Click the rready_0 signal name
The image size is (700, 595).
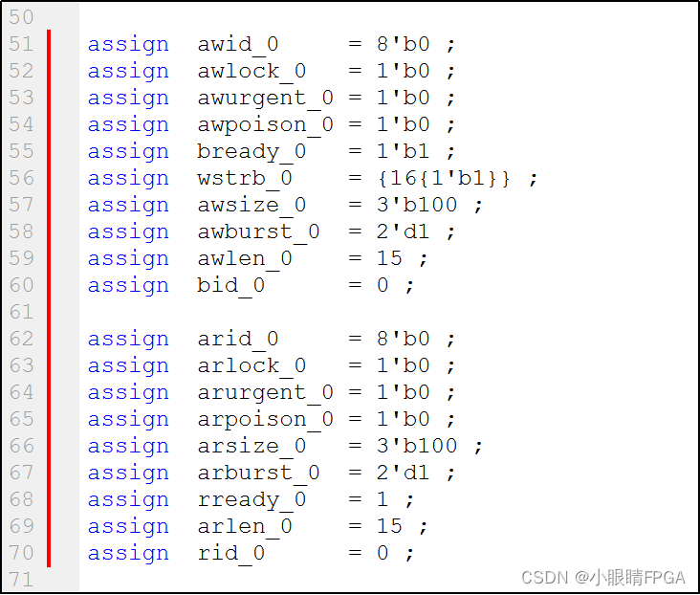pyautogui.click(x=252, y=499)
